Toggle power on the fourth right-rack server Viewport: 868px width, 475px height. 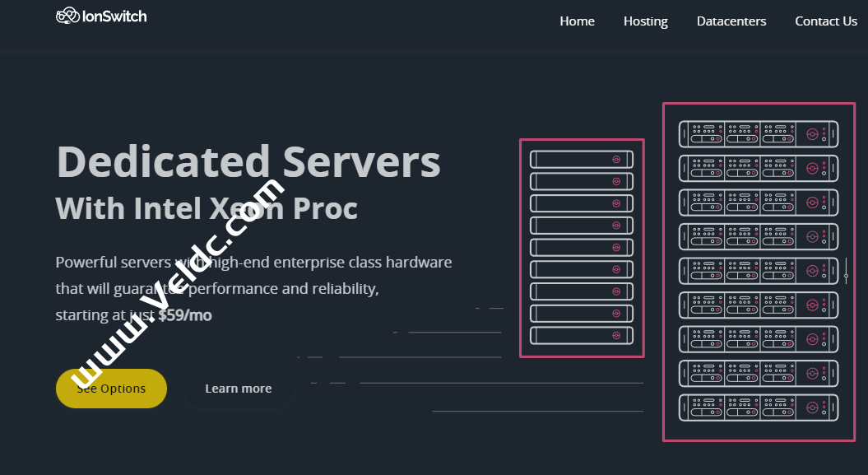click(813, 236)
